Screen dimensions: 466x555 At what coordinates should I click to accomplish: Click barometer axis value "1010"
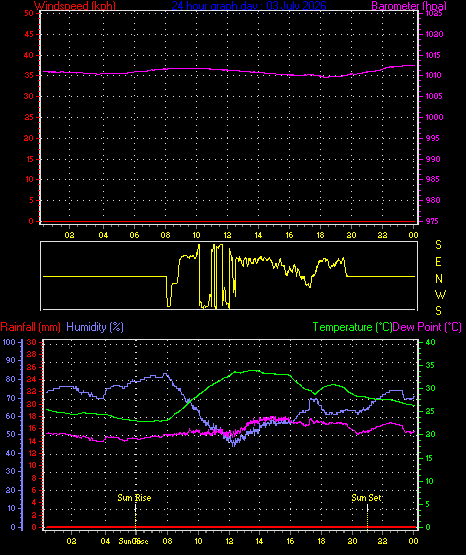pyautogui.click(x=434, y=75)
